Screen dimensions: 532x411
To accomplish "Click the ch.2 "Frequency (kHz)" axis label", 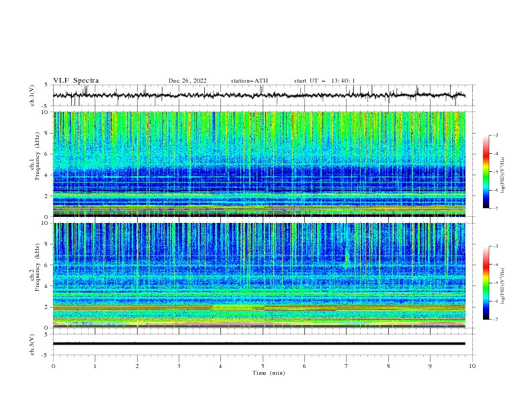I will (x=37, y=267).
